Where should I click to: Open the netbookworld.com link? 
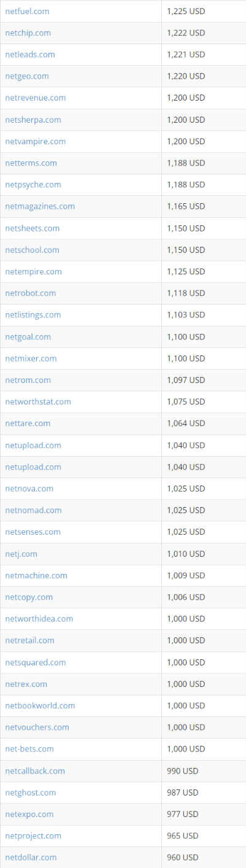click(40, 705)
